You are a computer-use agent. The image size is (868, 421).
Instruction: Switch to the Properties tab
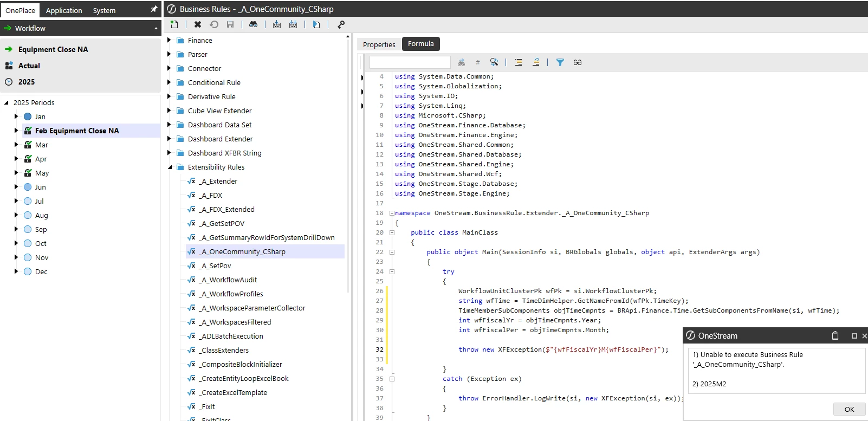coord(379,44)
